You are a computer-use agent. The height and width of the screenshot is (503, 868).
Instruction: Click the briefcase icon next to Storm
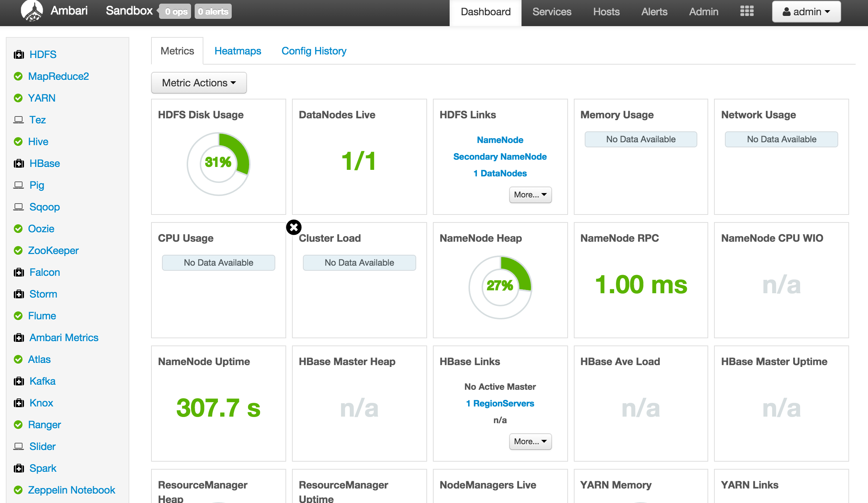click(19, 294)
